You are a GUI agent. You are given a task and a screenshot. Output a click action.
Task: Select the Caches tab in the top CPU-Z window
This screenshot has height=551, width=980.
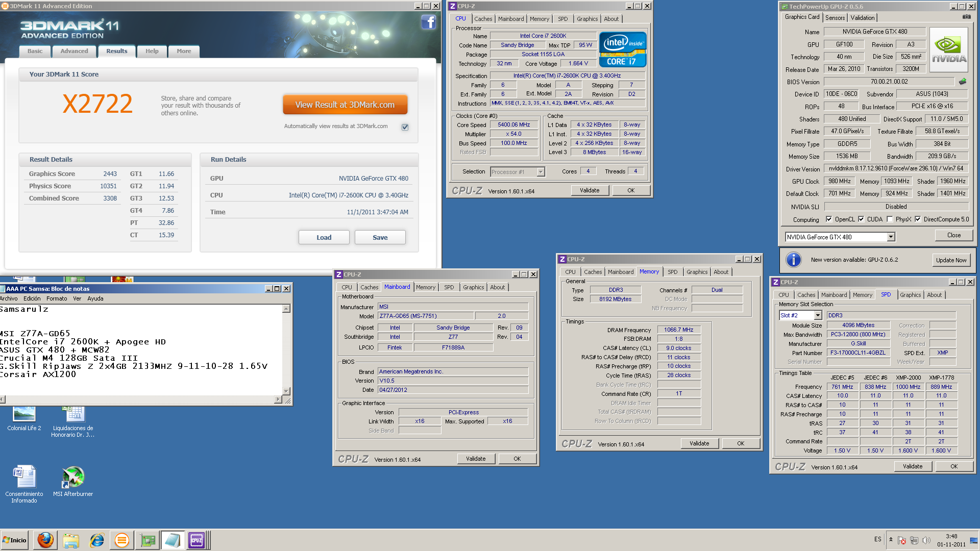[x=483, y=19]
